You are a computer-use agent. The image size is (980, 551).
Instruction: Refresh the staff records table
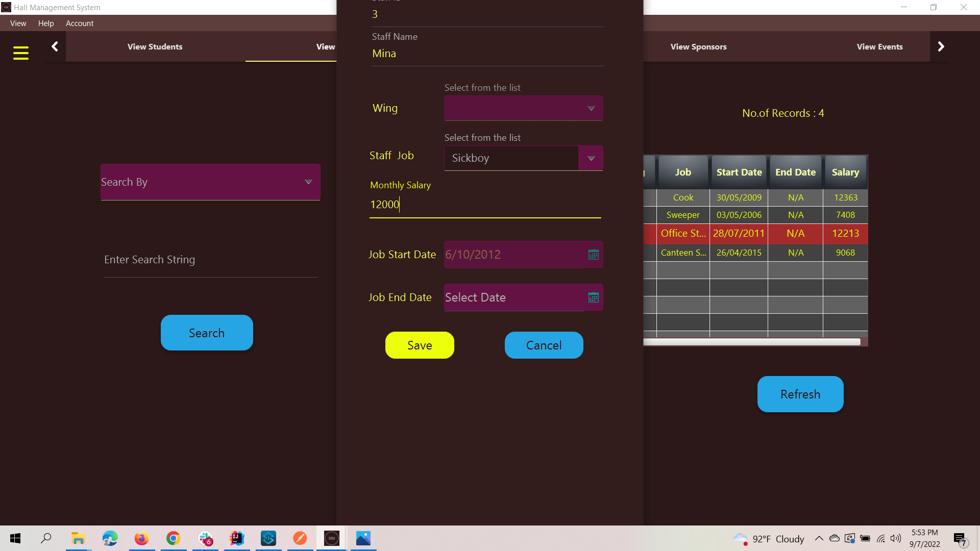pos(800,394)
